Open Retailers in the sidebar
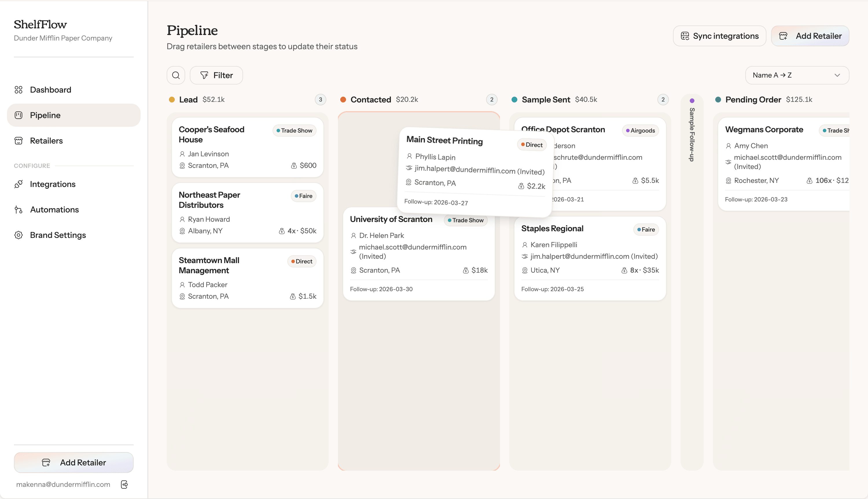868x499 pixels. (x=74, y=141)
